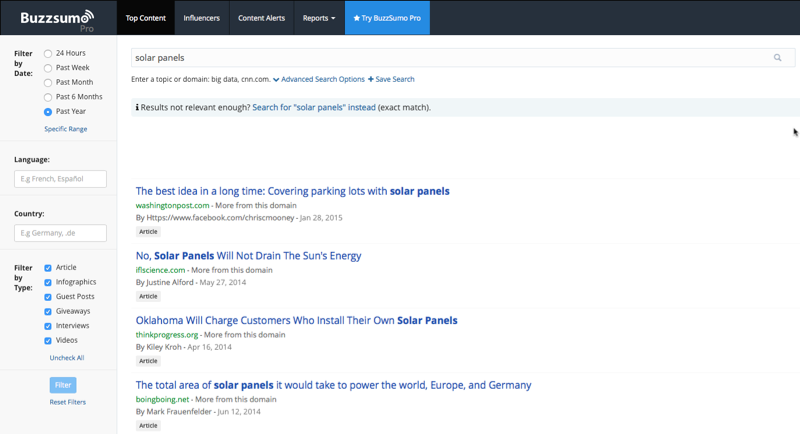Click the Country filter field
Viewport: 800px width, 434px height.
pyautogui.click(x=60, y=233)
